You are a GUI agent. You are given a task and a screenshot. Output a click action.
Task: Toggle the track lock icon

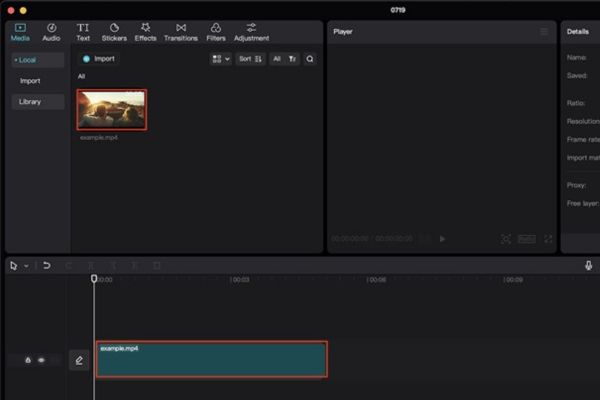(28, 360)
